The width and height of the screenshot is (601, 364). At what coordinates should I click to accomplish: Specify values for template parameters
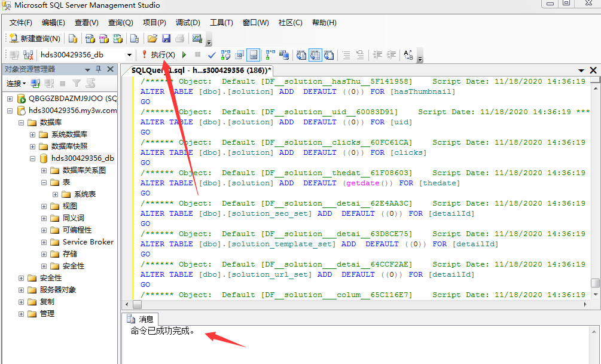[x=408, y=55]
